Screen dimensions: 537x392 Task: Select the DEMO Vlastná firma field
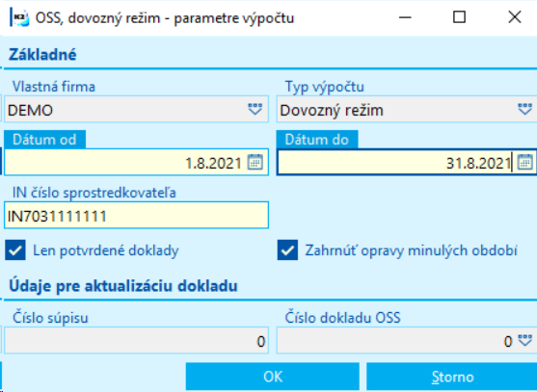136,110
